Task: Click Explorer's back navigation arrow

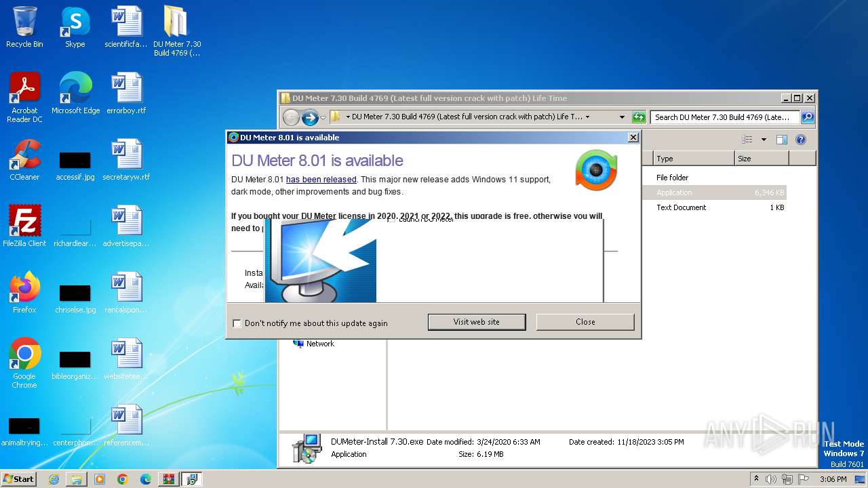Action: (291, 117)
